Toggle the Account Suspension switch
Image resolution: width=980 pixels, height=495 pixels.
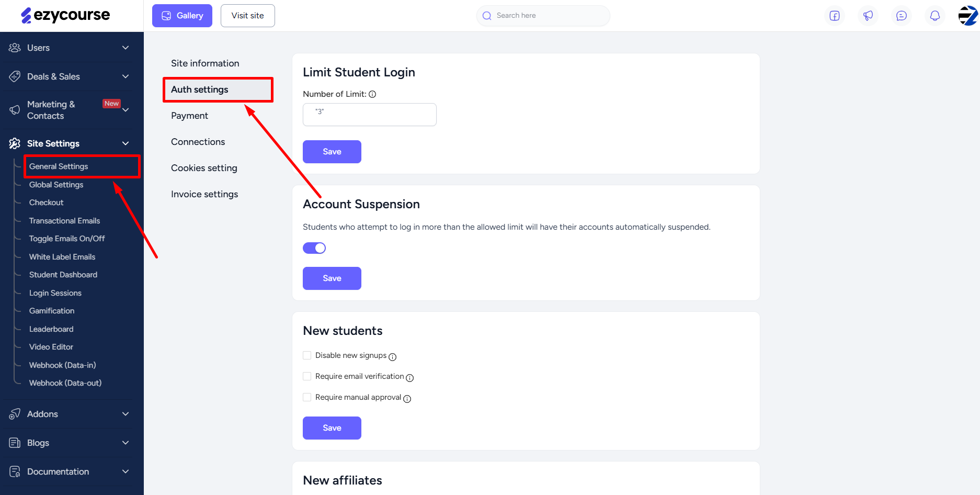pyautogui.click(x=314, y=248)
